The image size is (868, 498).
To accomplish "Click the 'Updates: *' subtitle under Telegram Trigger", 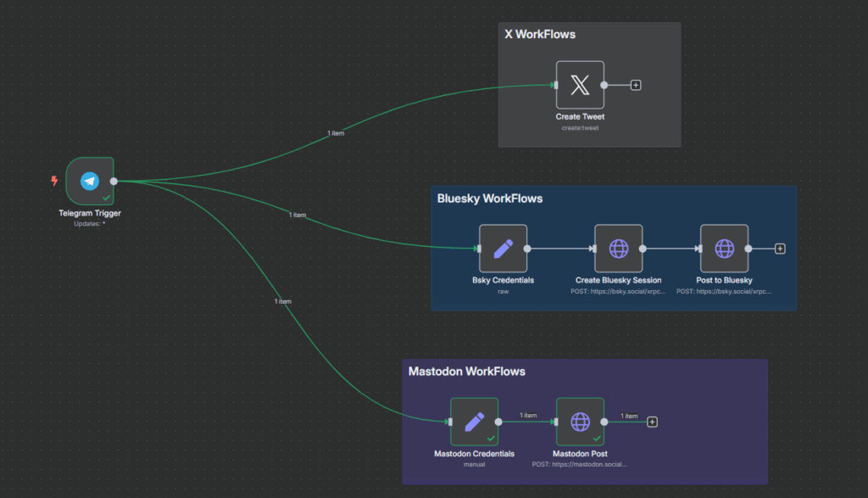I will 90,224.
